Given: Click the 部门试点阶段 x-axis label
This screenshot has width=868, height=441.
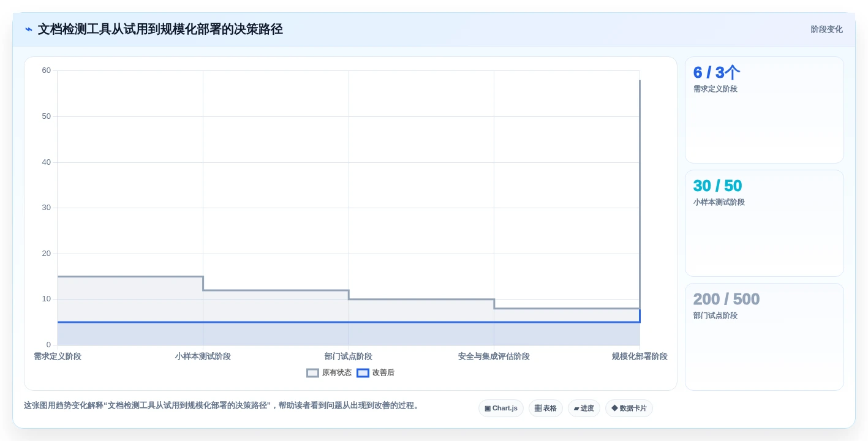Looking at the screenshot, I should (x=349, y=356).
